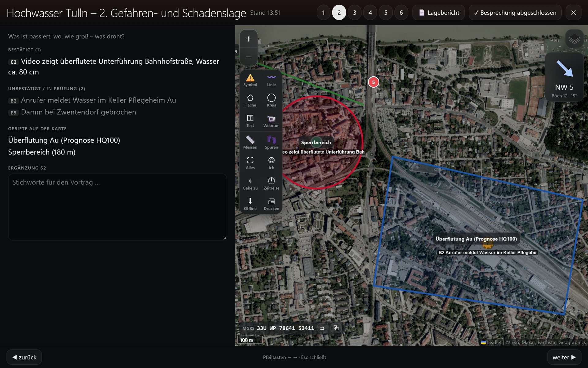588x368 pixels.
Task: Close the briefing view
Action: [574, 13]
